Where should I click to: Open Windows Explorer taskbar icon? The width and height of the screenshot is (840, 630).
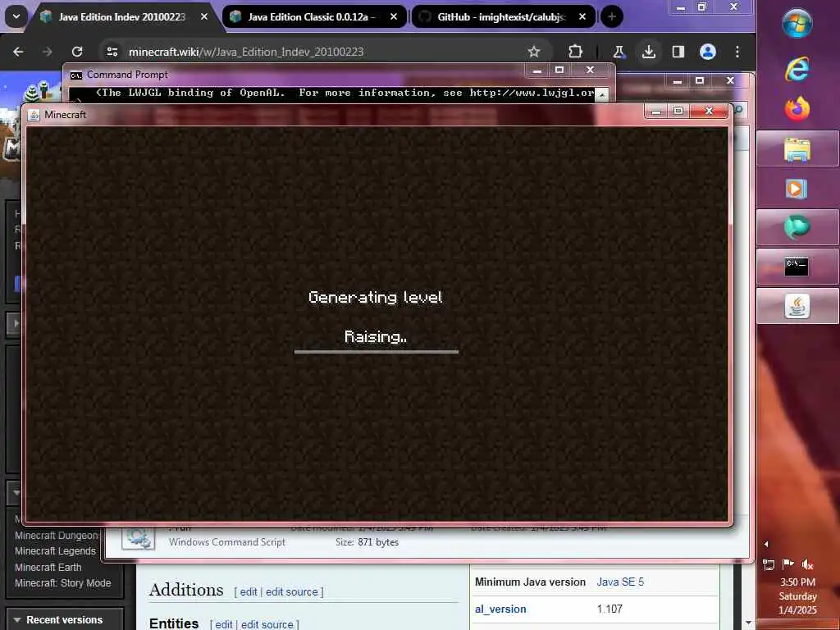tap(797, 149)
